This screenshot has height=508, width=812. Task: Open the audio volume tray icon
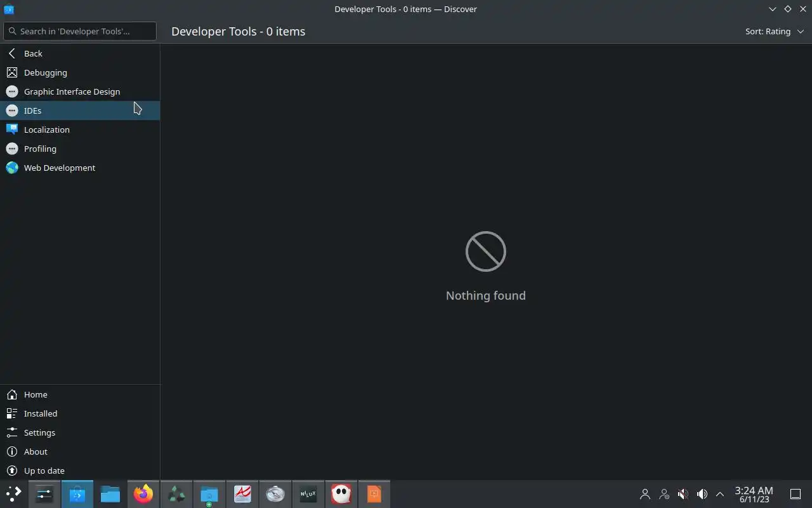[x=702, y=494]
